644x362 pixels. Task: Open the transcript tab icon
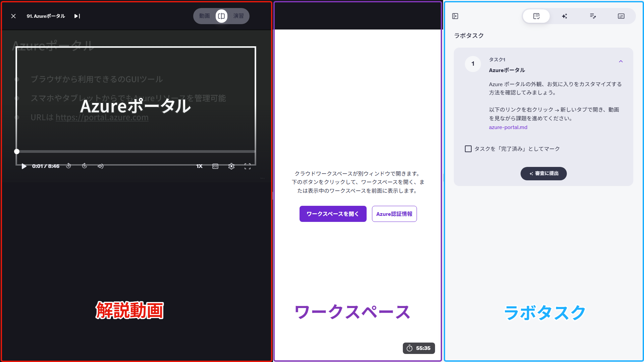(x=621, y=16)
